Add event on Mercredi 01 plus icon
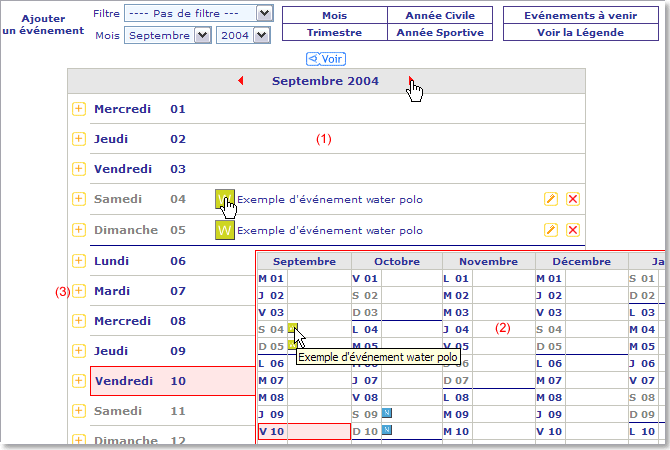This screenshot has height=450, width=670. coord(79,109)
